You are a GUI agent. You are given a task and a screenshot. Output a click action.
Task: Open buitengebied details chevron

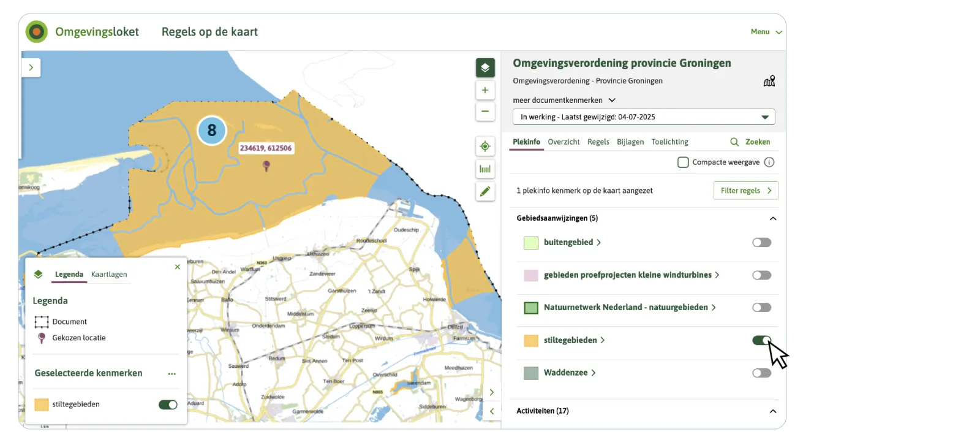(x=598, y=243)
